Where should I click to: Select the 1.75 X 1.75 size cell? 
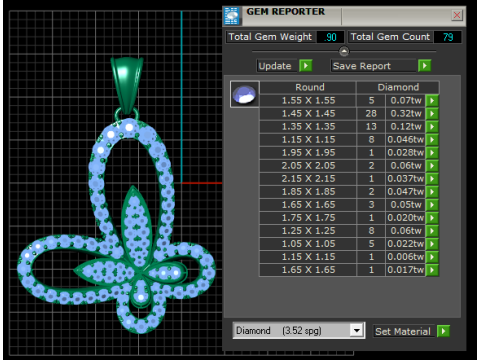308,217
